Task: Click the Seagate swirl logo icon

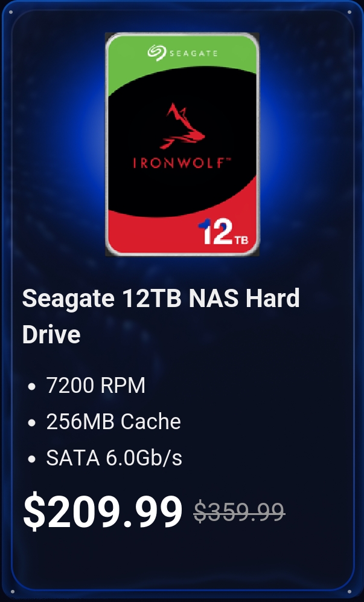Action: pyautogui.click(x=156, y=53)
